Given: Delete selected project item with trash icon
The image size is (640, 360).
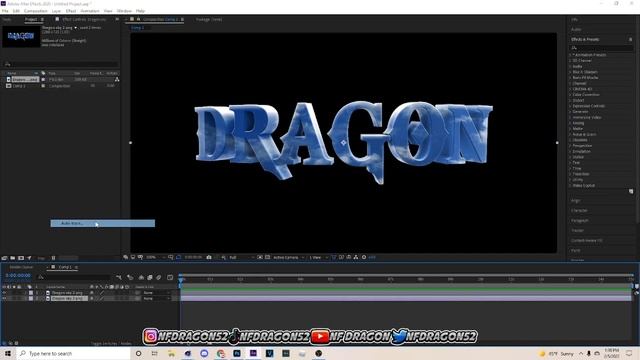Looking at the screenshot, I should (53, 258).
